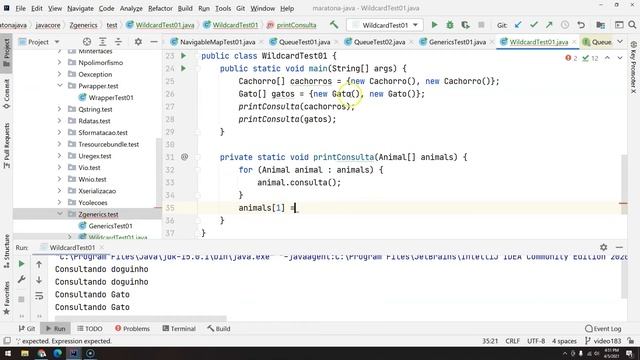640x360 pixels.
Task: Click run gutter arrow for main method
Action: [x=183, y=68]
